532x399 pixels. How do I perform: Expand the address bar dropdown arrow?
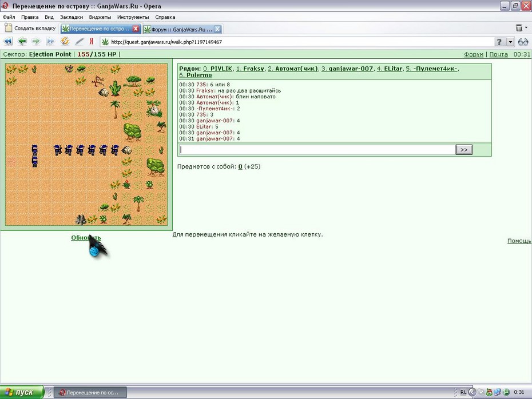tap(510, 42)
